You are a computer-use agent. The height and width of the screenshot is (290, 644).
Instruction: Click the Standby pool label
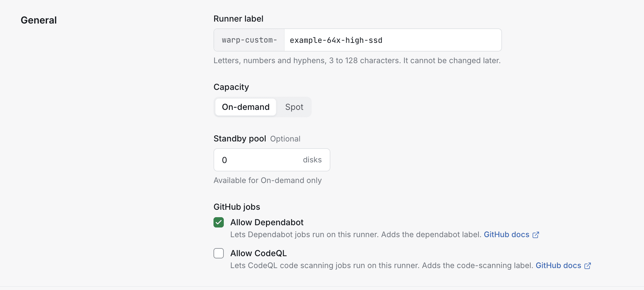(x=240, y=139)
